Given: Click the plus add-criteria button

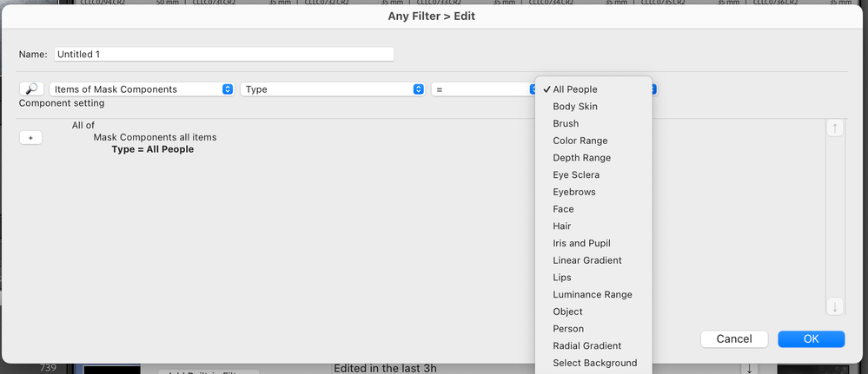Looking at the screenshot, I should tap(30, 138).
